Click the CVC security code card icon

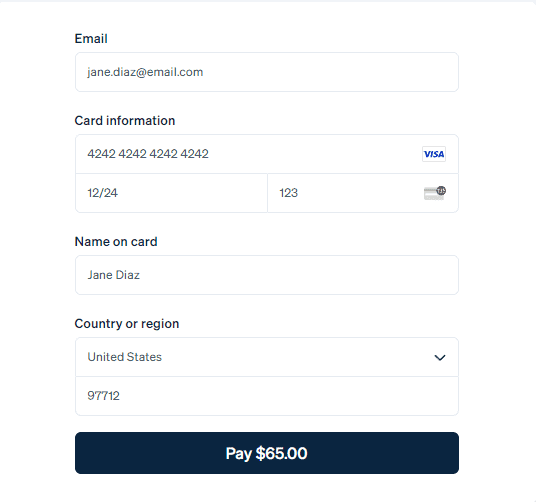tap(435, 193)
